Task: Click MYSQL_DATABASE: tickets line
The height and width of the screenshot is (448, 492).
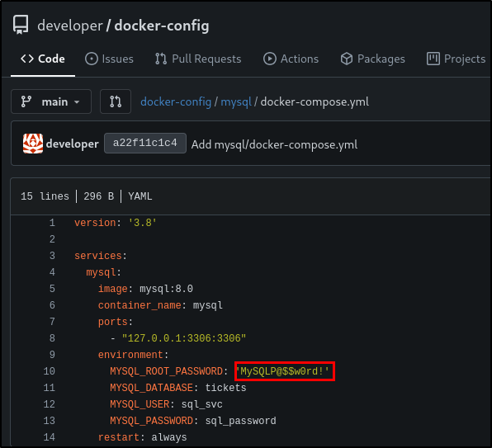Action: coord(178,388)
